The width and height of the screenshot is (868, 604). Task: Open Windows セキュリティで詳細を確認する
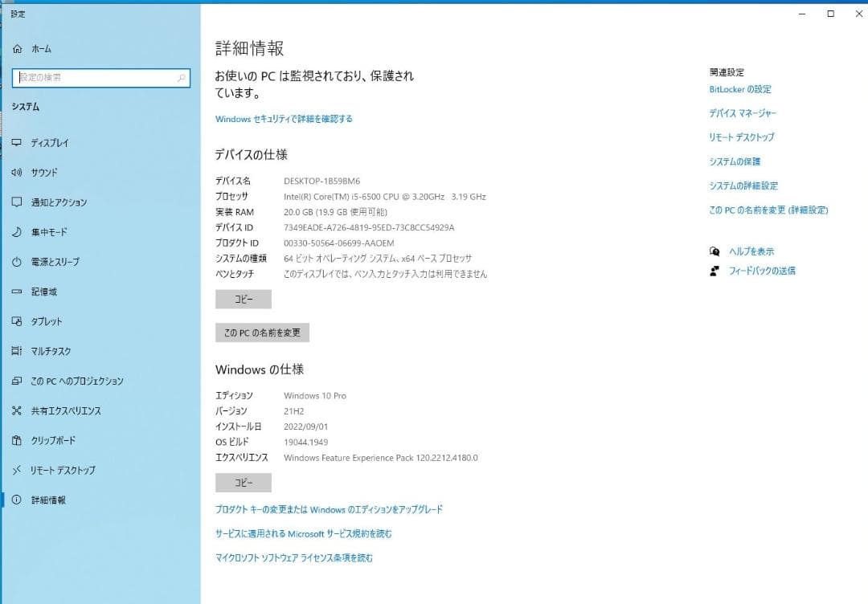point(285,119)
